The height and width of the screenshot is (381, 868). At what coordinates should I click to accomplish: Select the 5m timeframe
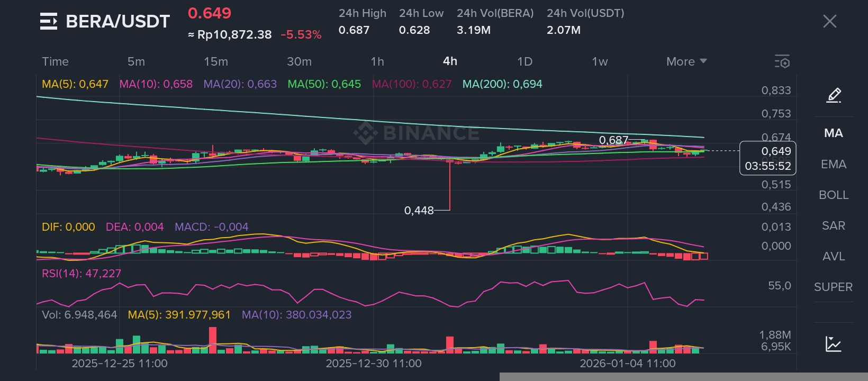point(136,61)
